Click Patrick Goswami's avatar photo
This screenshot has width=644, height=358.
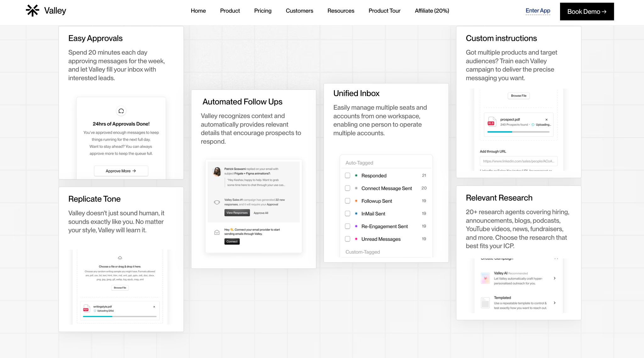pyautogui.click(x=217, y=171)
